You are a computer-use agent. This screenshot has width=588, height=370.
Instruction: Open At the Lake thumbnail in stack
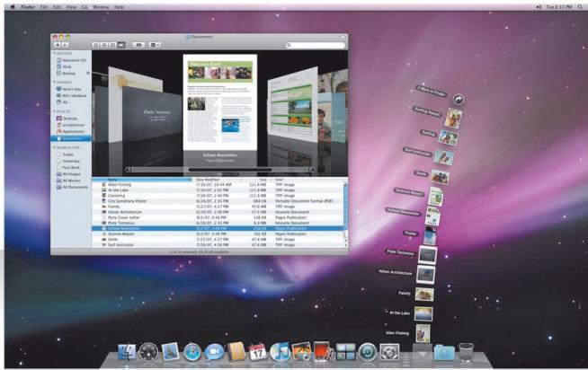pyautogui.click(x=423, y=313)
